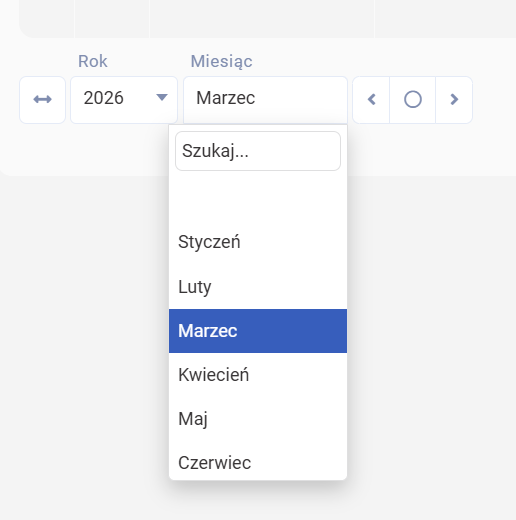Viewport: 516px width, 520px height.
Task: Click the empty table cell above Miesiąc
Action: 262,17
